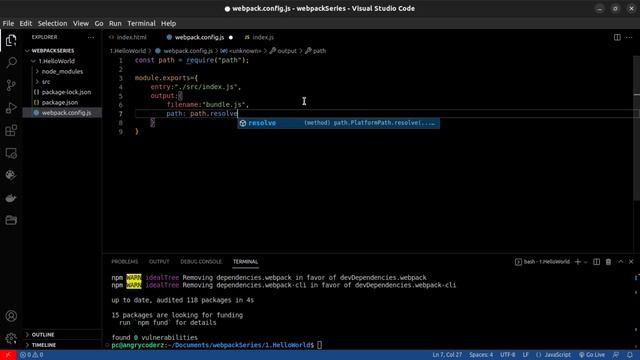Open notifications bell in status bar
This screenshot has height=360, width=640.
(x=630, y=355)
